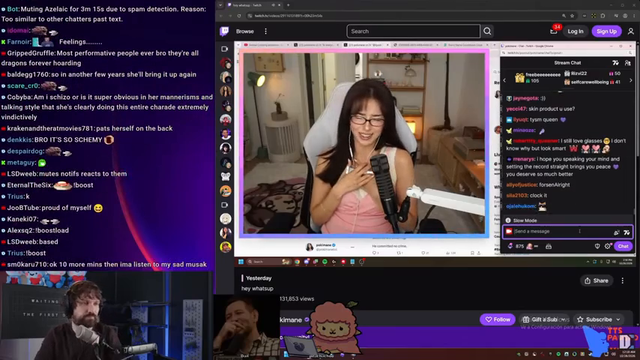640x360 pixels.
Task: Click the browser address bar URL
Action: (x=288, y=16)
